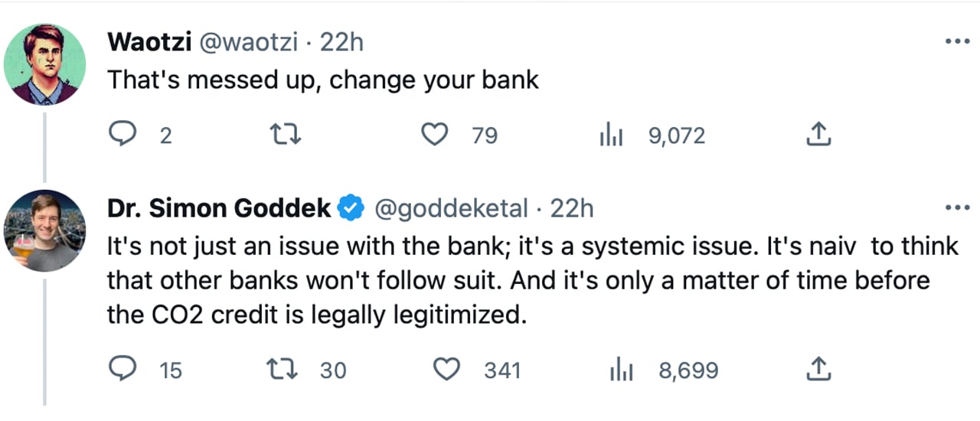
Task: Open Waotzi's profile avatar
Action: coord(45,64)
